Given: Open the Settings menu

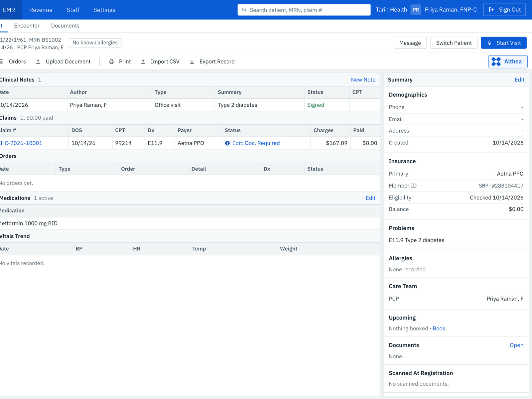Looking at the screenshot, I should point(104,10).
